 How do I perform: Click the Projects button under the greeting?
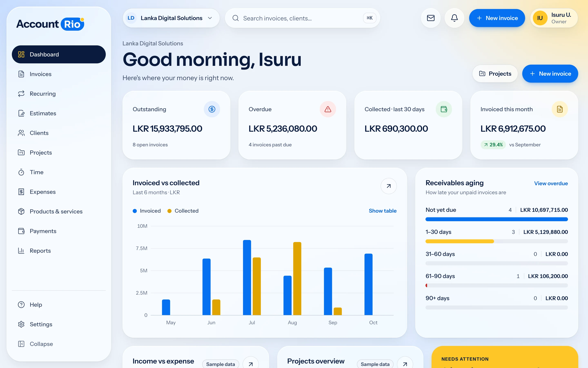pos(495,74)
